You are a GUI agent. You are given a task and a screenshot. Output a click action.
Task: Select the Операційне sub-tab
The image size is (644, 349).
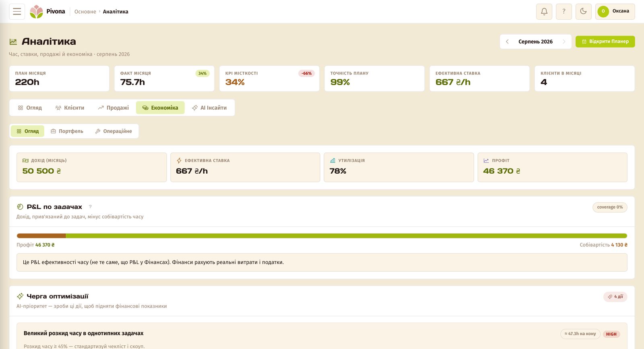pos(114,131)
